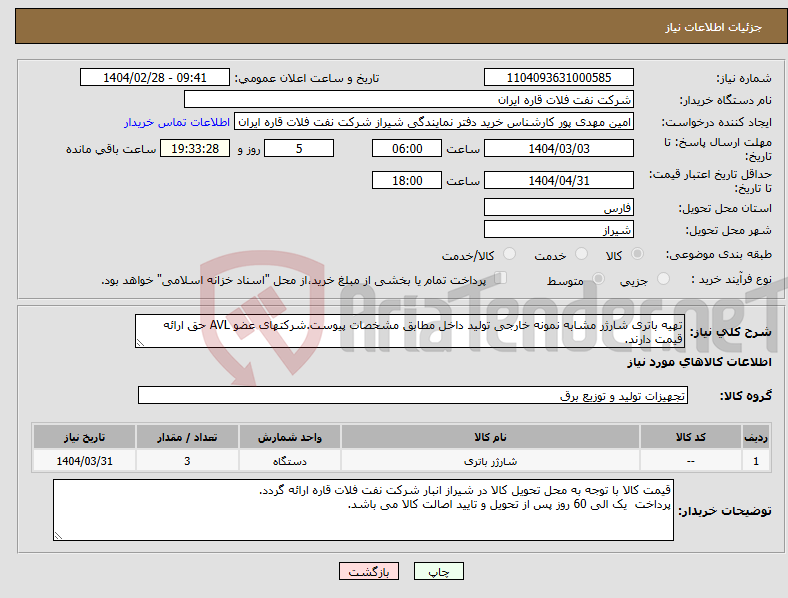The height and width of the screenshot is (598, 788).
Task: Click the general description text area
Action: (x=410, y=331)
